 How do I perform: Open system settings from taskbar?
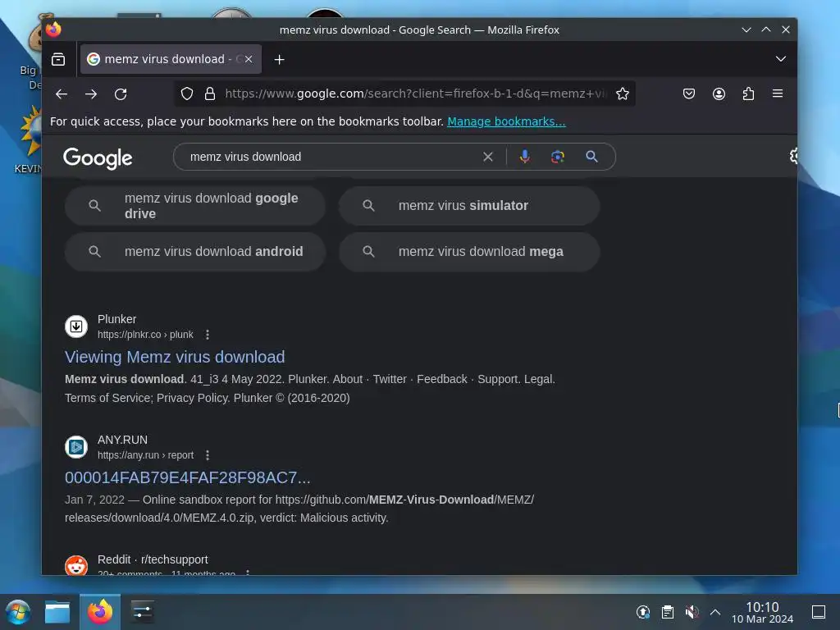[x=142, y=612]
